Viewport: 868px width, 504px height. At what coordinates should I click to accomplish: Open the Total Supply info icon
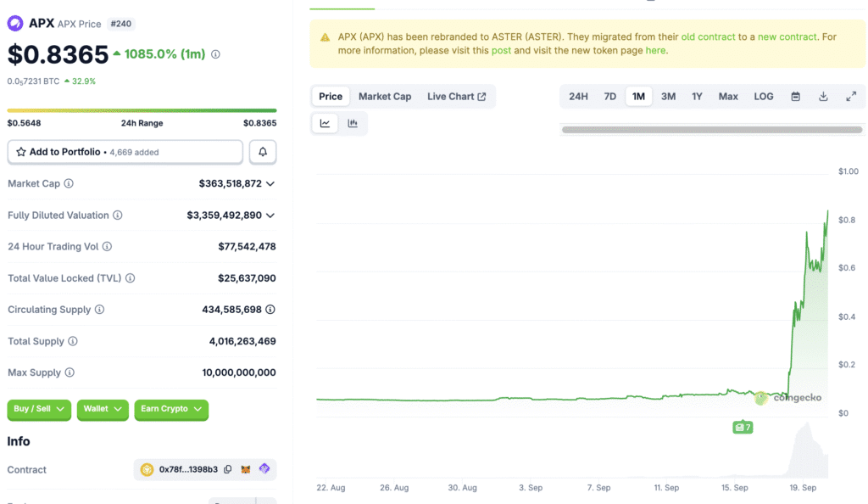[73, 341]
